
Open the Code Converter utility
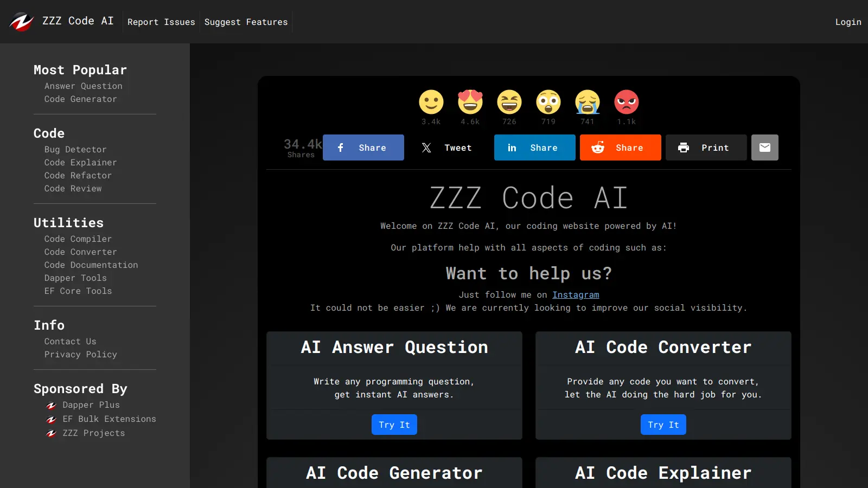tap(80, 252)
